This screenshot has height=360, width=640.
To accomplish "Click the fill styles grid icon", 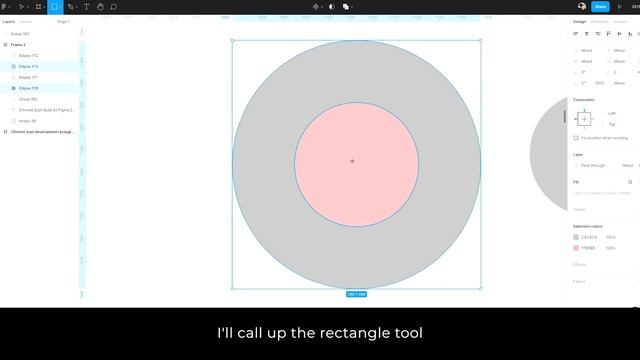I will coord(630,182).
